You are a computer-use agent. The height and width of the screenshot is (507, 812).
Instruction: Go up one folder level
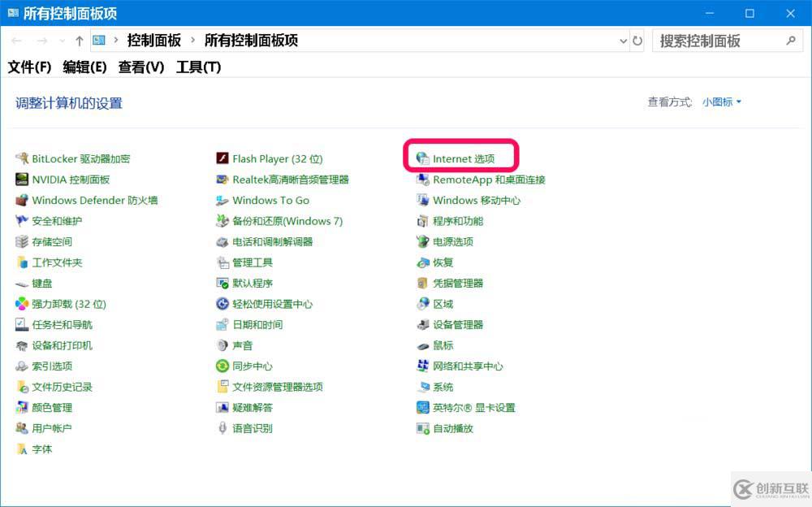80,41
